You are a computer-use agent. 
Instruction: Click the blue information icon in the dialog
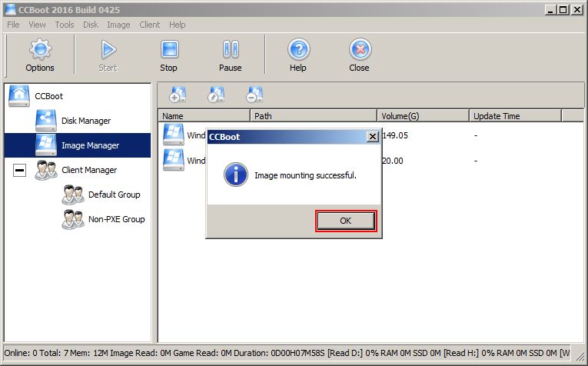pos(235,175)
